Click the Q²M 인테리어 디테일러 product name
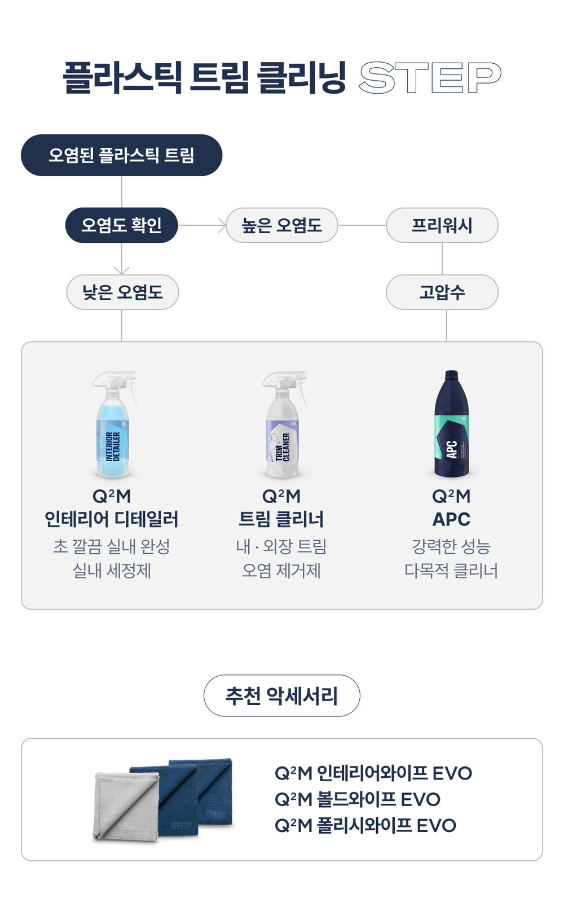The height and width of the screenshot is (924, 564). [x=112, y=508]
